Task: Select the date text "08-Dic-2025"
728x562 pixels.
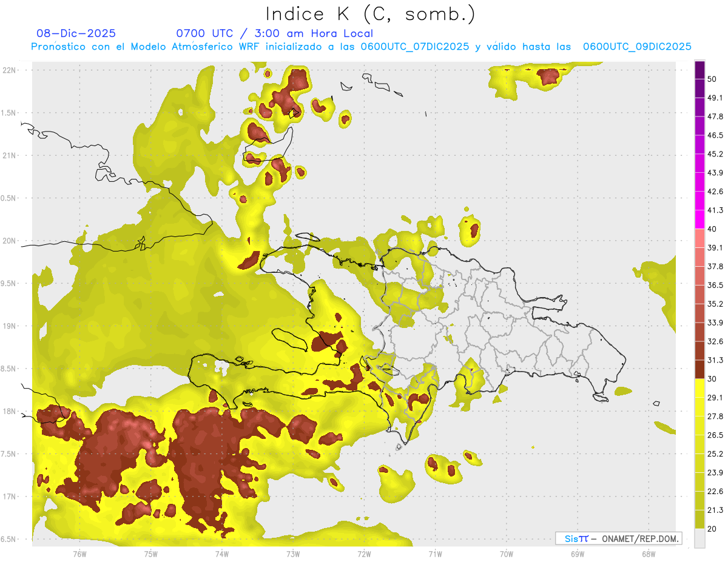Action: [76, 33]
